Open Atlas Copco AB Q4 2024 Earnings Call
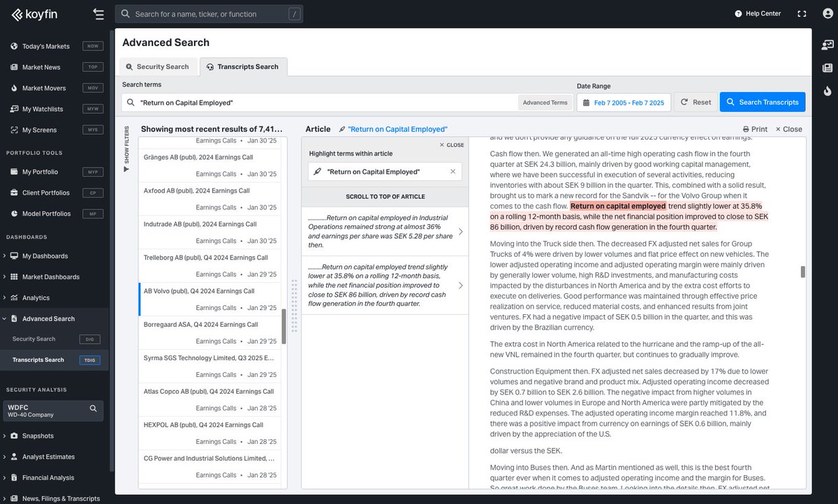Viewport: 838px width, 504px height. [x=210, y=400]
